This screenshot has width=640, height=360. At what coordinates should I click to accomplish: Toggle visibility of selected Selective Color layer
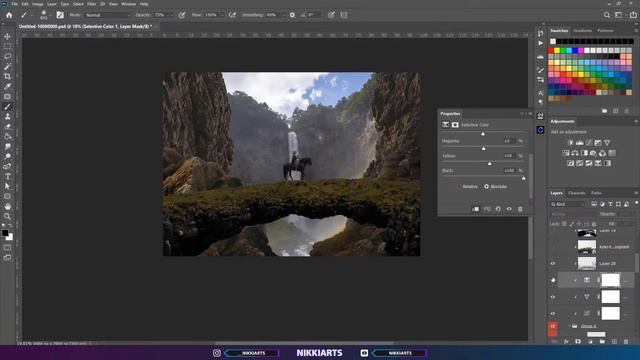tap(553, 280)
